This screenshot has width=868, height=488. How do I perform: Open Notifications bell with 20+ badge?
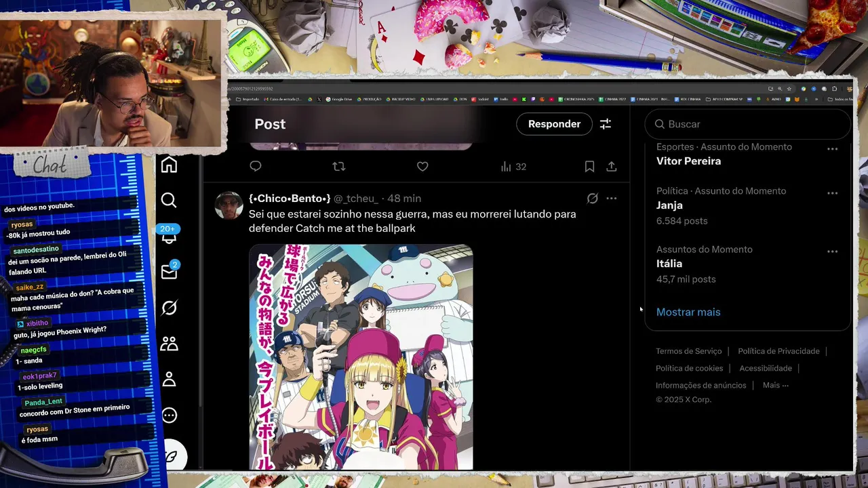pyautogui.click(x=168, y=235)
